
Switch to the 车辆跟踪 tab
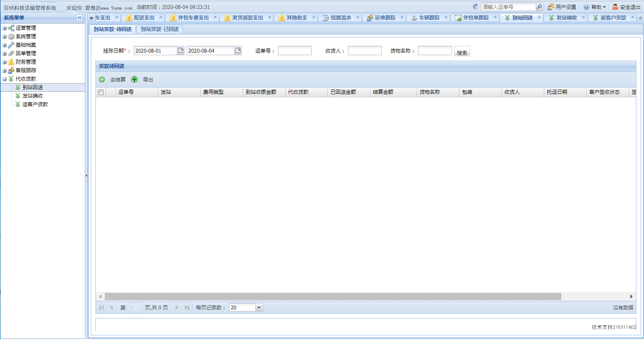[x=429, y=18]
